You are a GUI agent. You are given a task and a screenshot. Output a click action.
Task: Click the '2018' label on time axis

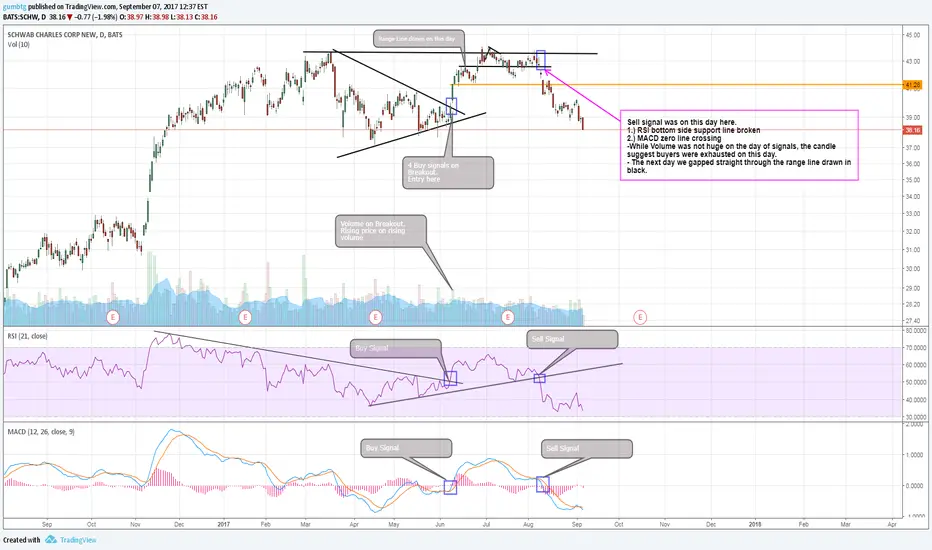(755, 524)
